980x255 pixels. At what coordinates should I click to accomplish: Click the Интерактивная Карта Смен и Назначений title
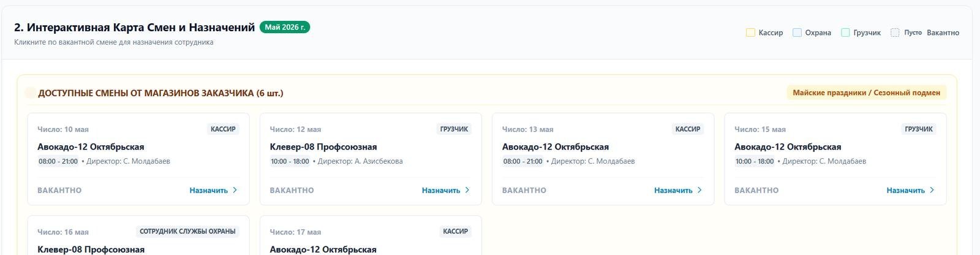click(134, 27)
